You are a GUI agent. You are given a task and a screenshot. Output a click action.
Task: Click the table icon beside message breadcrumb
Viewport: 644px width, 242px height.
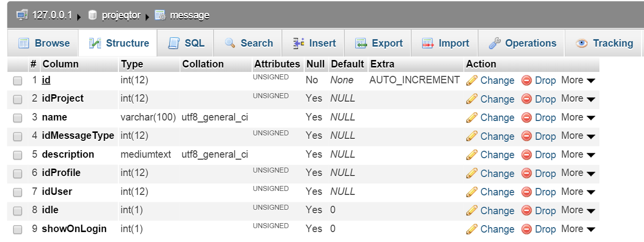tap(160, 15)
